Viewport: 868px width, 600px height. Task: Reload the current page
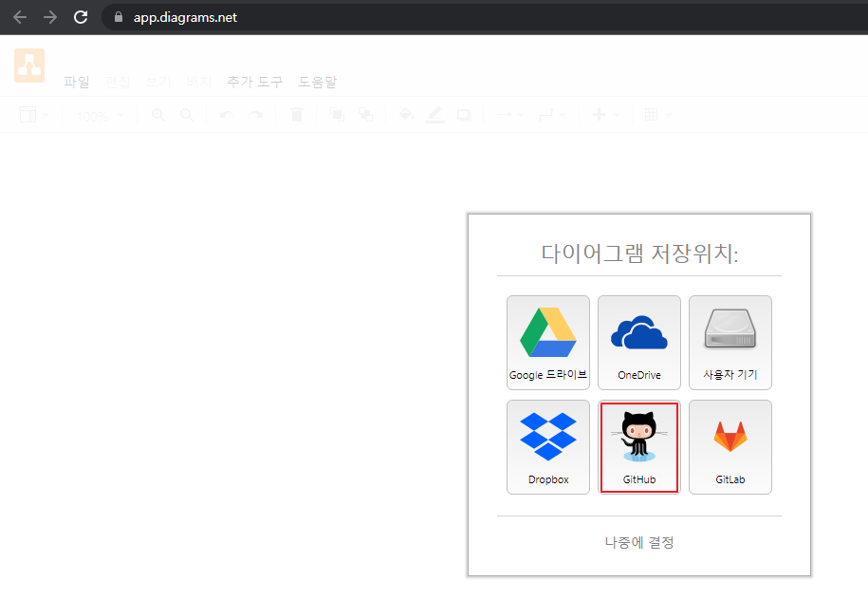[81, 17]
